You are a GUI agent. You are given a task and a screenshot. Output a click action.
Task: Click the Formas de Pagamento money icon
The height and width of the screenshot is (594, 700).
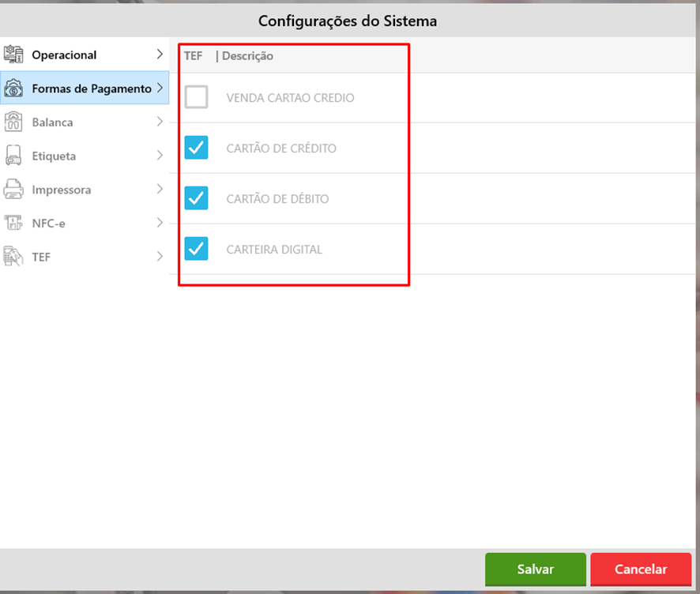point(14,88)
